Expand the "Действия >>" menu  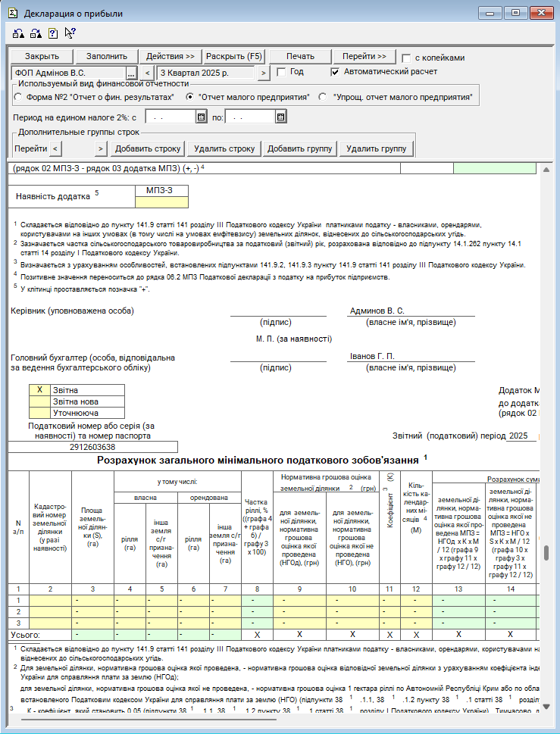[x=171, y=57]
